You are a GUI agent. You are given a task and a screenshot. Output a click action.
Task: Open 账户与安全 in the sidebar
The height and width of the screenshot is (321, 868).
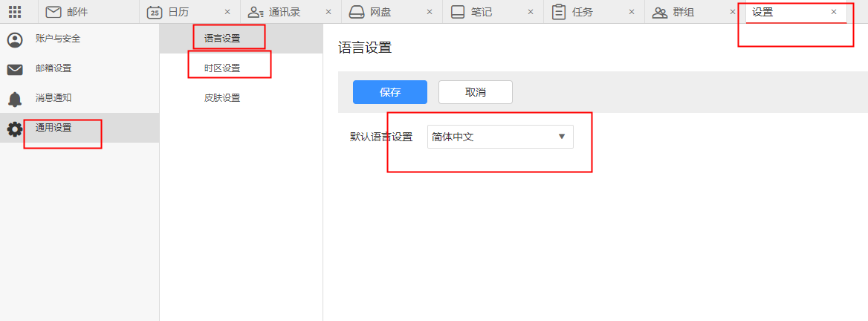(57, 39)
